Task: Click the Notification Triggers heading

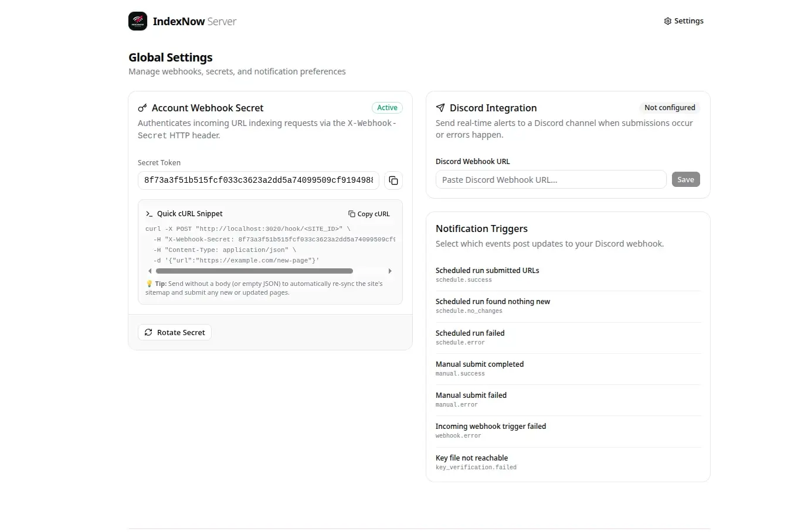Action: [x=481, y=229]
